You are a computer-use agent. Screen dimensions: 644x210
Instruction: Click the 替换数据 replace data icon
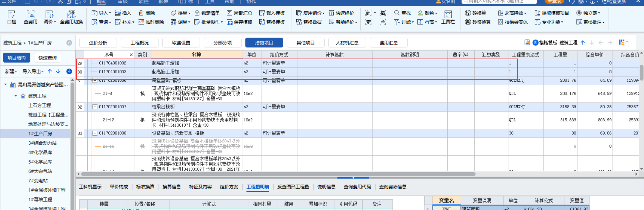click(299, 22)
